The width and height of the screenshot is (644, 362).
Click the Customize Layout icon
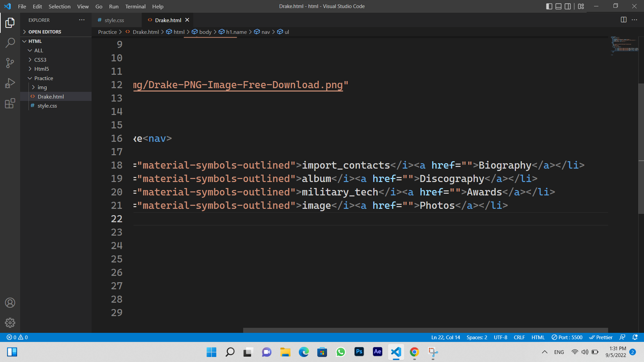(x=581, y=6)
